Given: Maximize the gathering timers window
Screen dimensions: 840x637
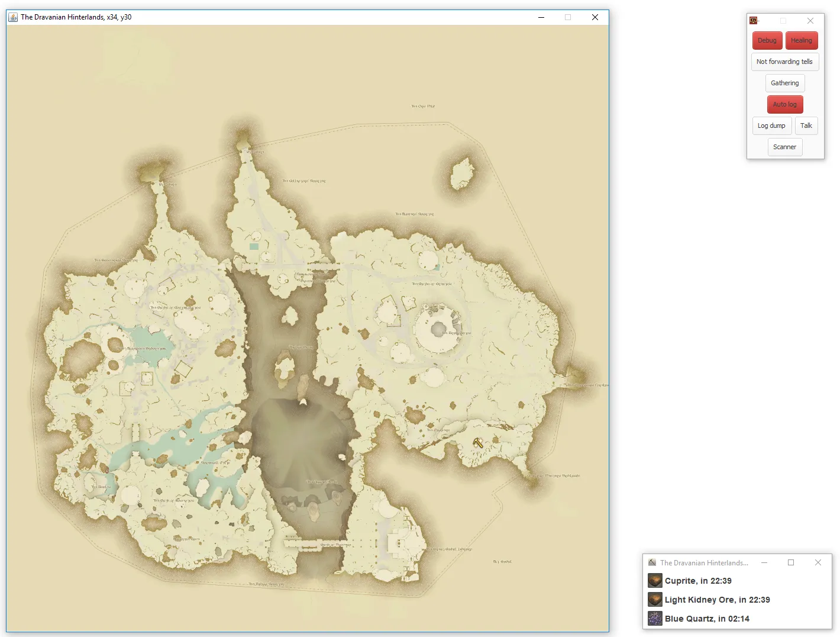Looking at the screenshot, I should pyautogui.click(x=791, y=562).
